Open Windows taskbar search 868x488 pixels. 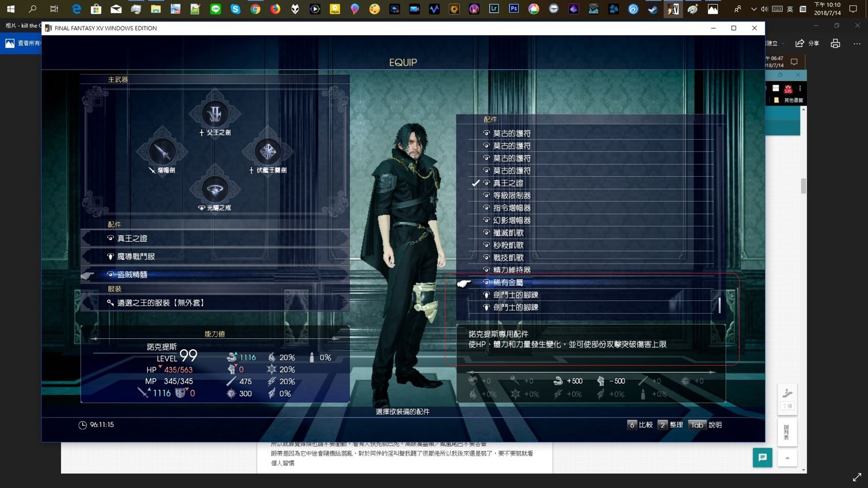tap(33, 9)
